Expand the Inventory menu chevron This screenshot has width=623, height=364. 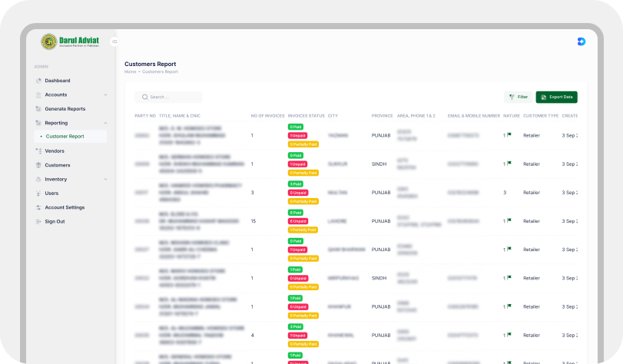click(105, 179)
